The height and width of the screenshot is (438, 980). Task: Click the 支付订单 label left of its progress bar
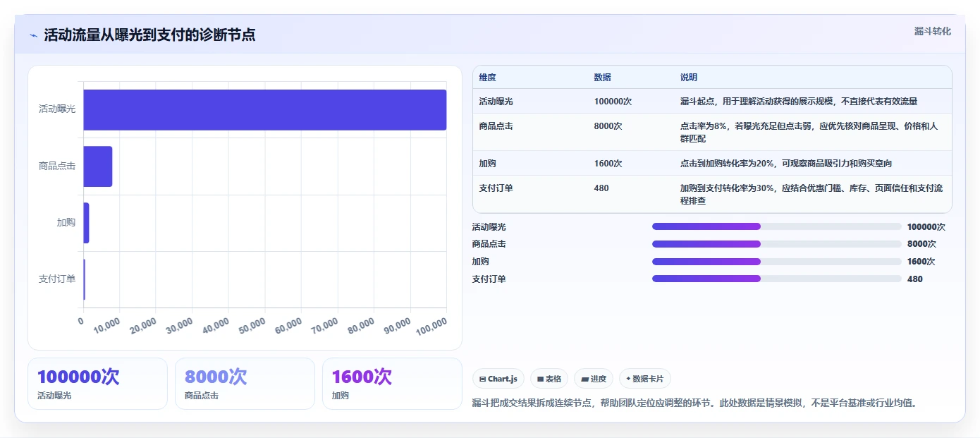489,279
